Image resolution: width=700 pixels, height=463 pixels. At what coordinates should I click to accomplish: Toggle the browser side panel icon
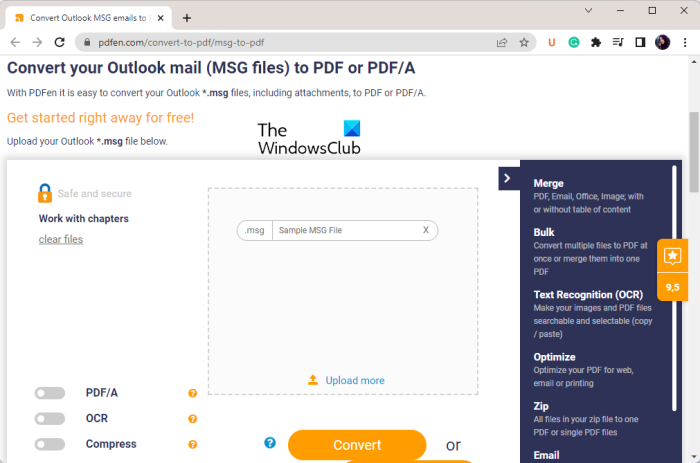point(640,42)
